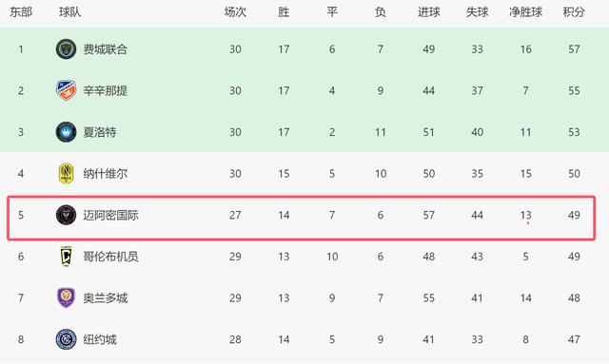Image resolution: width=609 pixels, height=364 pixels.
Task: Click the 积分 column header
Action: pos(574,12)
